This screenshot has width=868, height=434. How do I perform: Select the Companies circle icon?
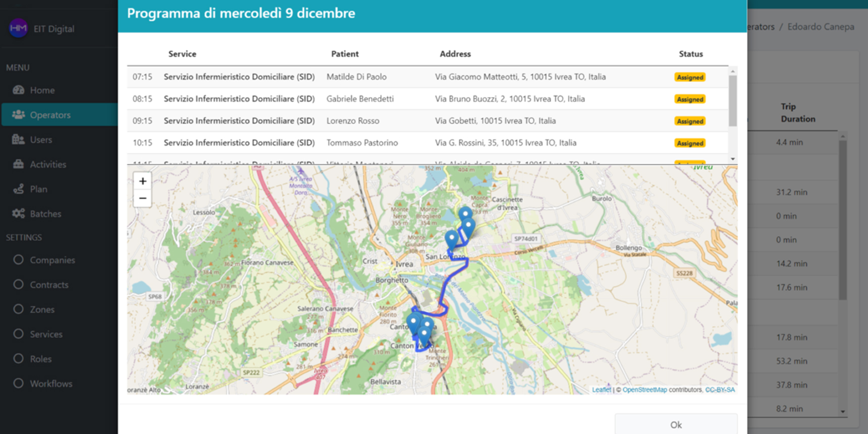(19, 260)
